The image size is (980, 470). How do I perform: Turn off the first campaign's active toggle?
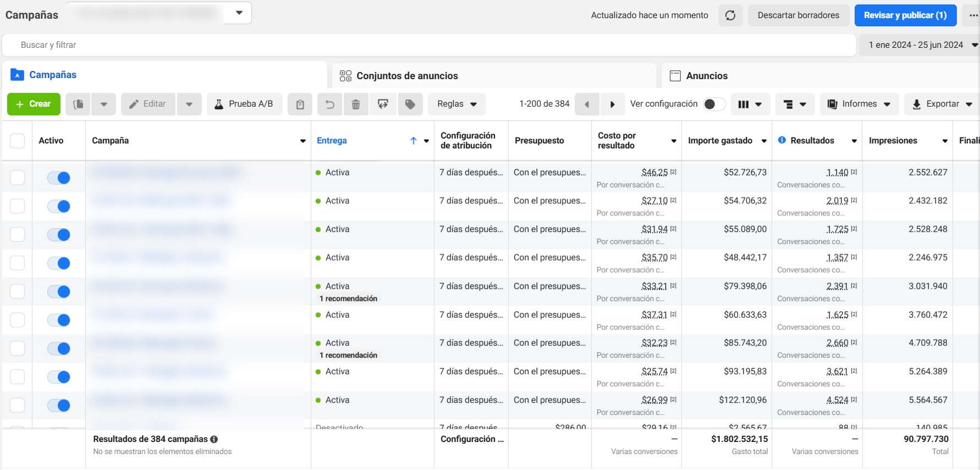59,178
